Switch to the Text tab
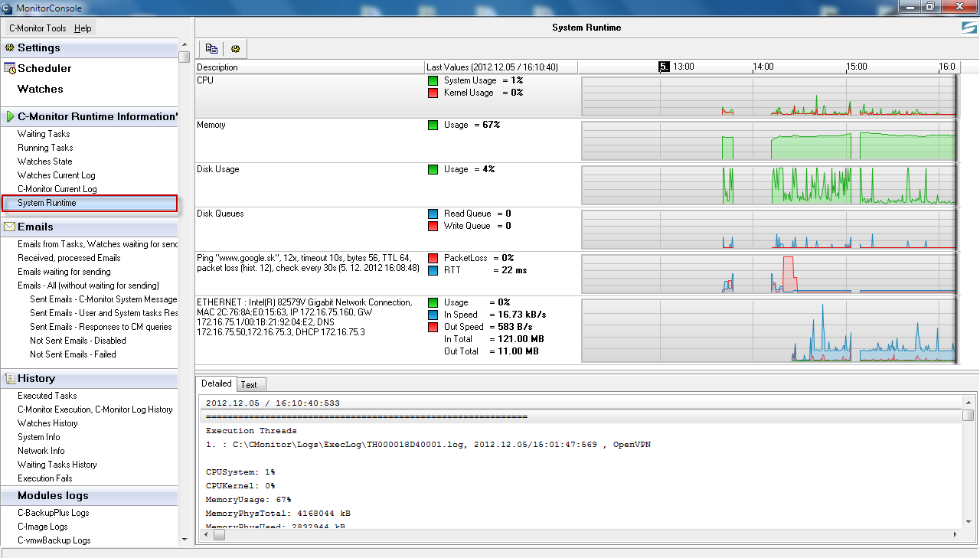This screenshot has height=558, width=980. (249, 384)
